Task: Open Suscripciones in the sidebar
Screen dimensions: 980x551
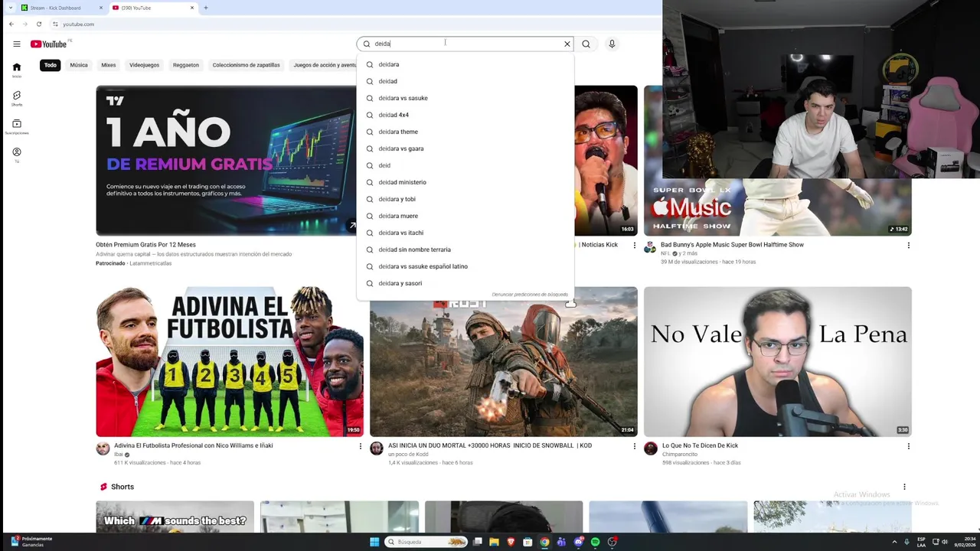Action: coord(17,126)
